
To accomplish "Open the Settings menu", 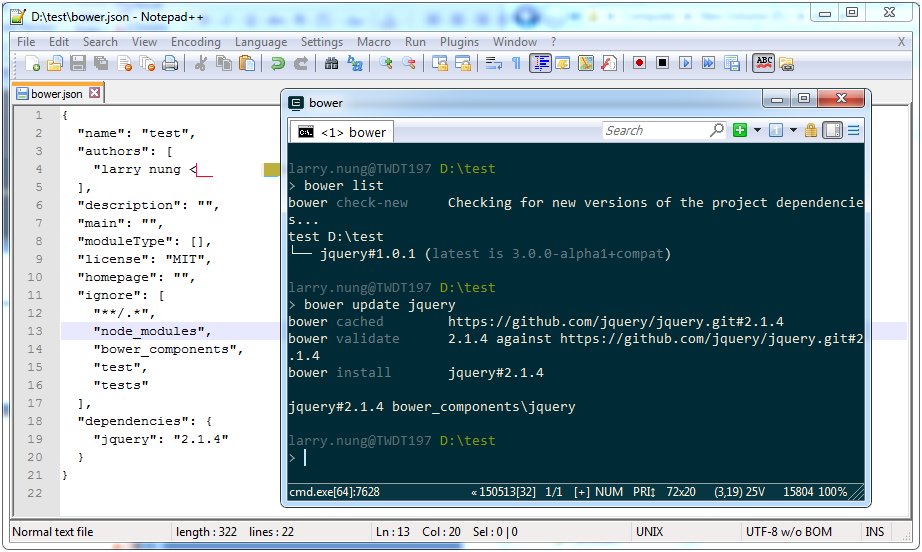I will 322,42.
